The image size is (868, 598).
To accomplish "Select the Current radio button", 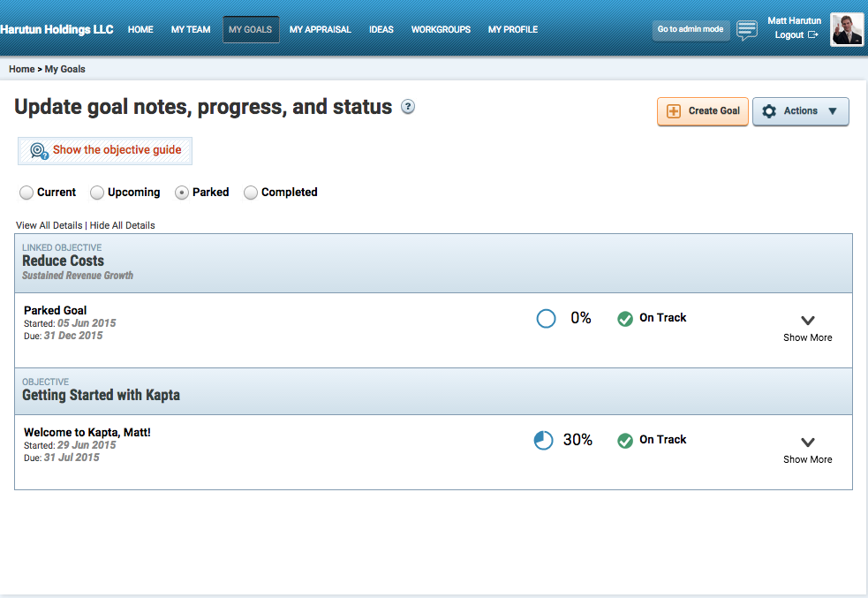I will (x=26, y=193).
